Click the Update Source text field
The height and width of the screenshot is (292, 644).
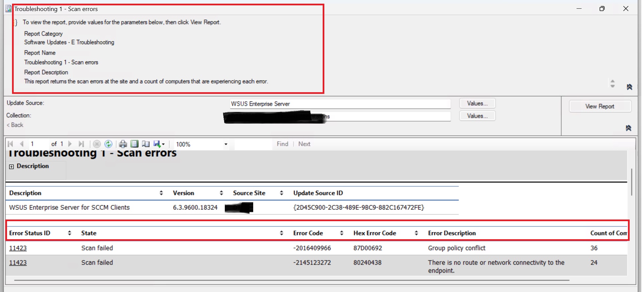tap(340, 104)
